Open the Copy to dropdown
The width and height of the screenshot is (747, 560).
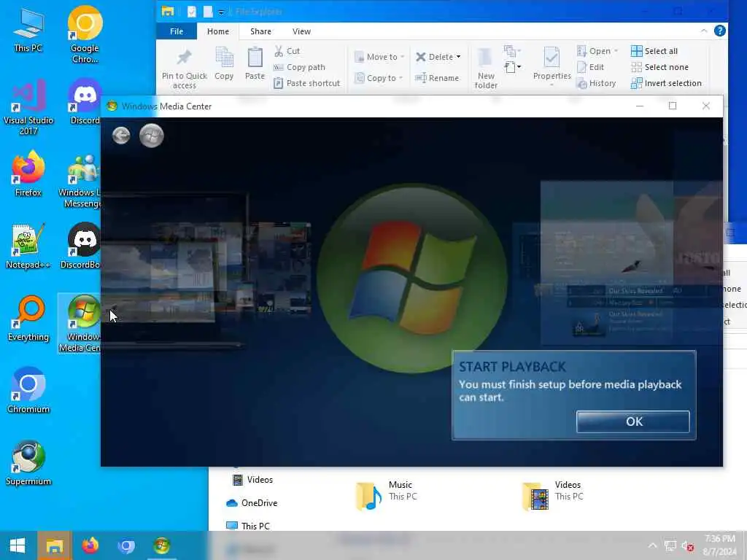point(379,78)
